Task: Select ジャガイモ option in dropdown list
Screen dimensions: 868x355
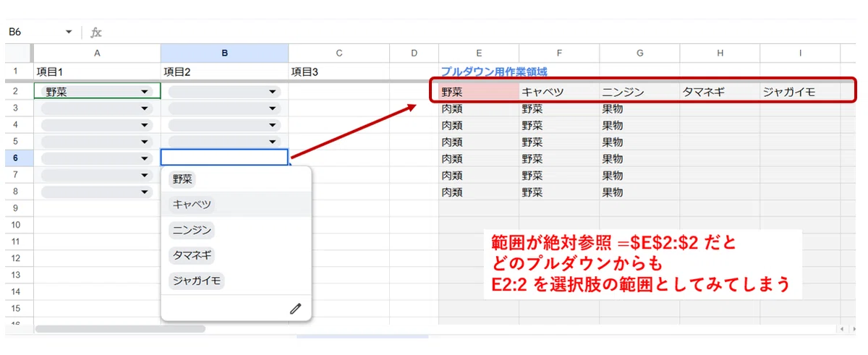Action: (196, 281)
